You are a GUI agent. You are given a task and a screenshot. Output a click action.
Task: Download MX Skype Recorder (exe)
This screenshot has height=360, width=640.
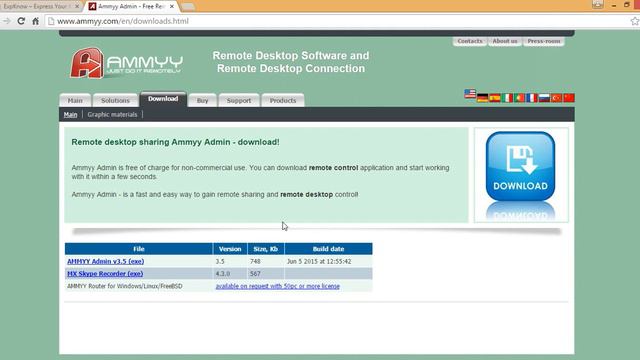tap(105, 273)
